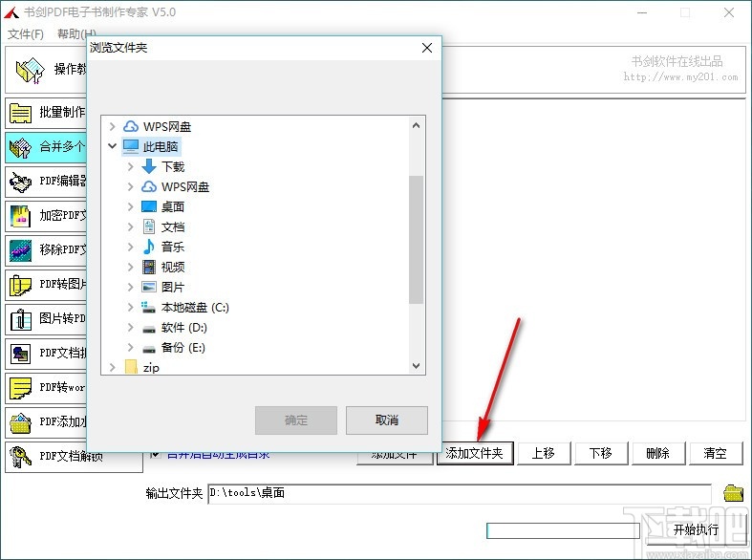Click the 此电脑 computer icon

131,147
